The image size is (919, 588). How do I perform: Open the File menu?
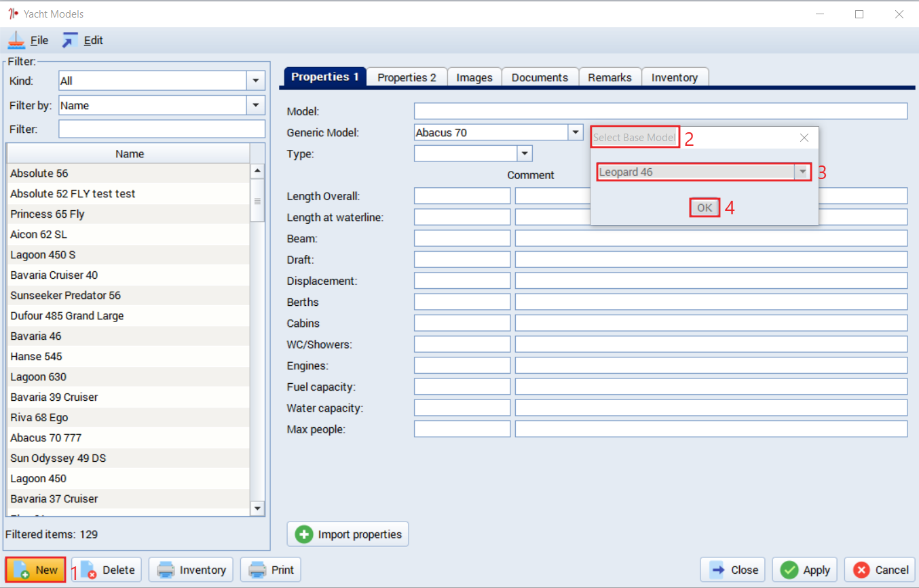point(29,41)
